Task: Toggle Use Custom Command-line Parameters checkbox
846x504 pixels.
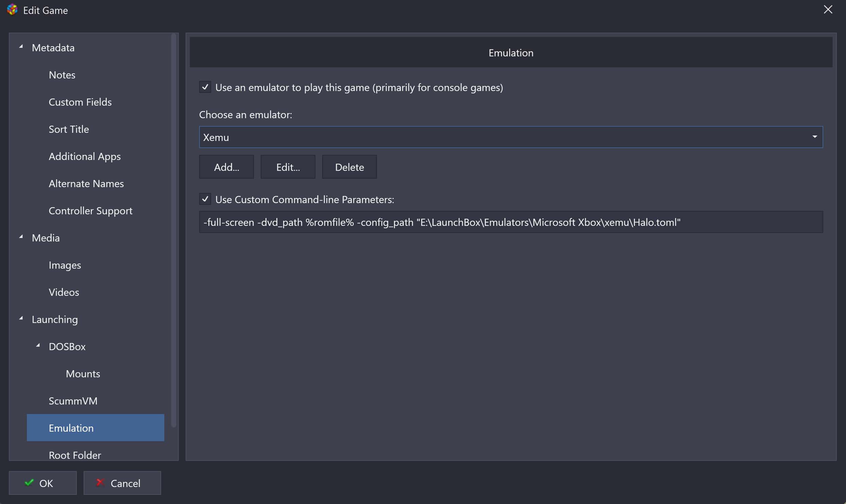Action: [205, 199]
